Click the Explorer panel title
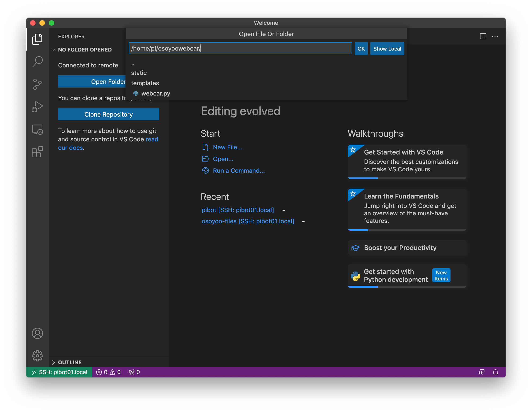 click(x=71, y=37)
